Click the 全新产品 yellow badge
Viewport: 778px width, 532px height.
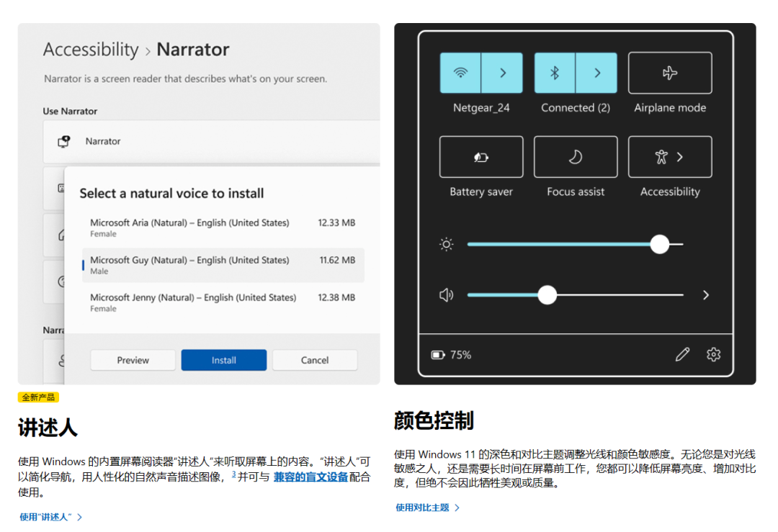coord(39,397)
